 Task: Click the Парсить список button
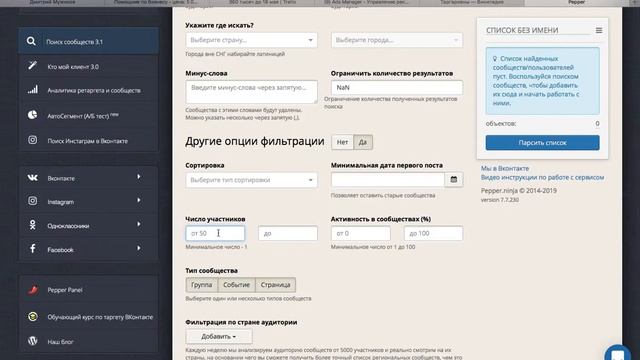pyautogui.click(x=542, y=143)
